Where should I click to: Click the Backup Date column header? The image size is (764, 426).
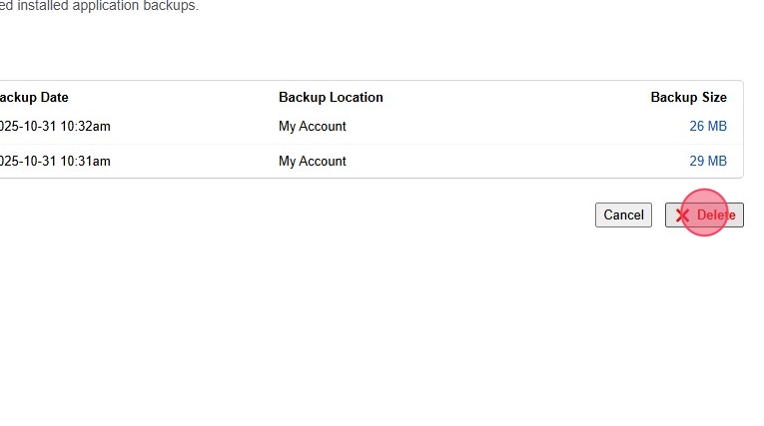click(34, 98)
